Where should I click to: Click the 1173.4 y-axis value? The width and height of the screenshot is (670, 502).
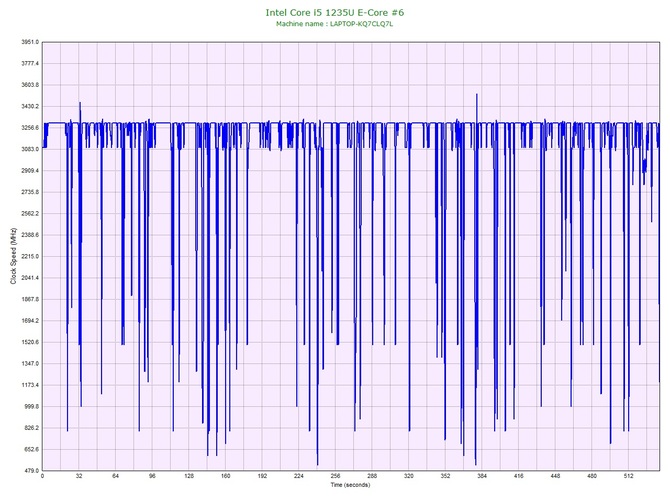[x=30, y=385]
